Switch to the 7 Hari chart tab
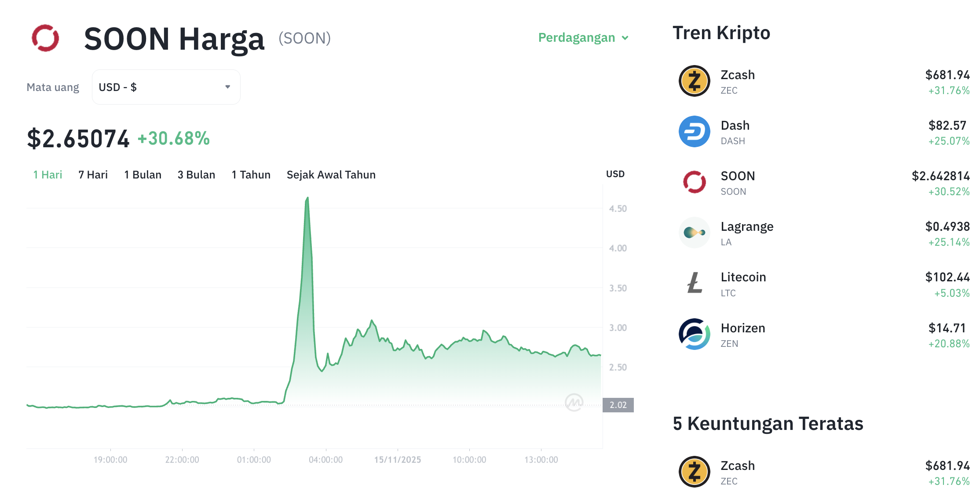 tap(93, 175)
